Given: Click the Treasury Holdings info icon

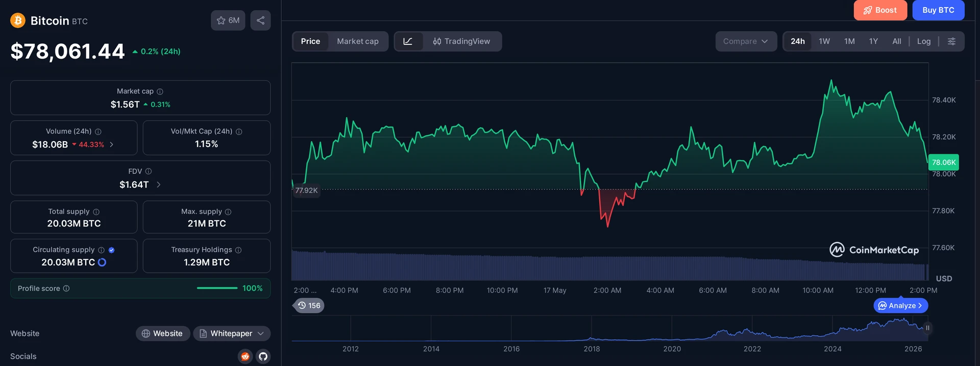Looking at the screenshot, I should point(238,250).
